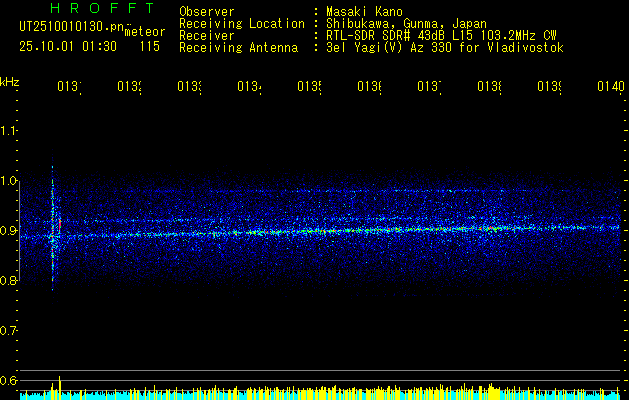Click the 0.8 kHz axis label

point(8,280)
